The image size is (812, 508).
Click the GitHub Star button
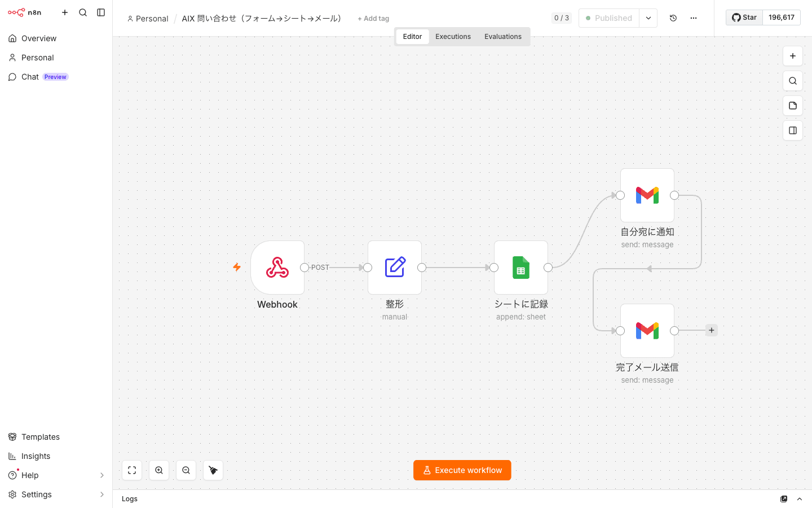click(744, 17)
